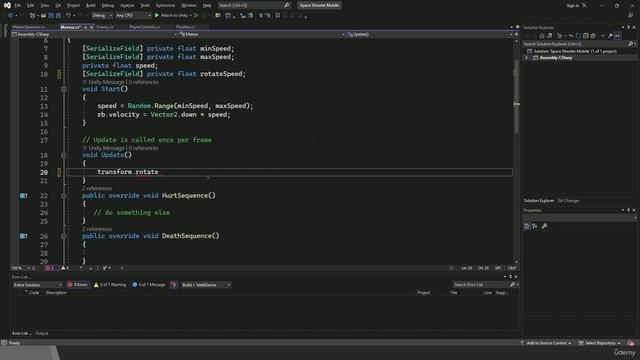Open the Analyze menu
This screenshot has height=360, width=640.
[x=127, y=5]
